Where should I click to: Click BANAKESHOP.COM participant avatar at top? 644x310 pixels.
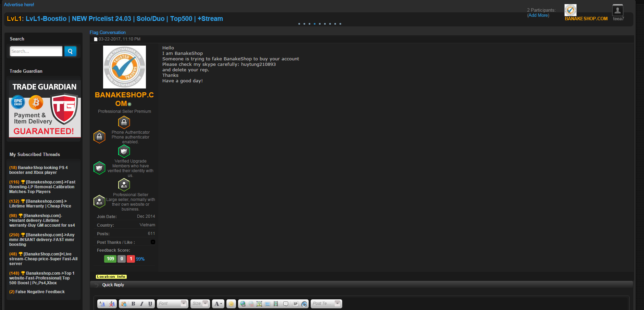click(x=570, y=10)
